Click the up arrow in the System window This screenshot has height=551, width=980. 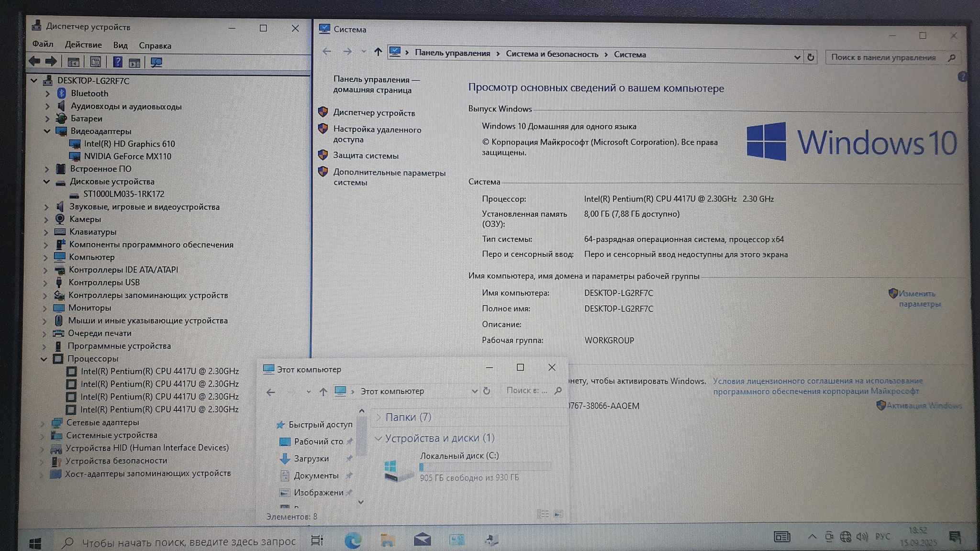coord(378,52)
